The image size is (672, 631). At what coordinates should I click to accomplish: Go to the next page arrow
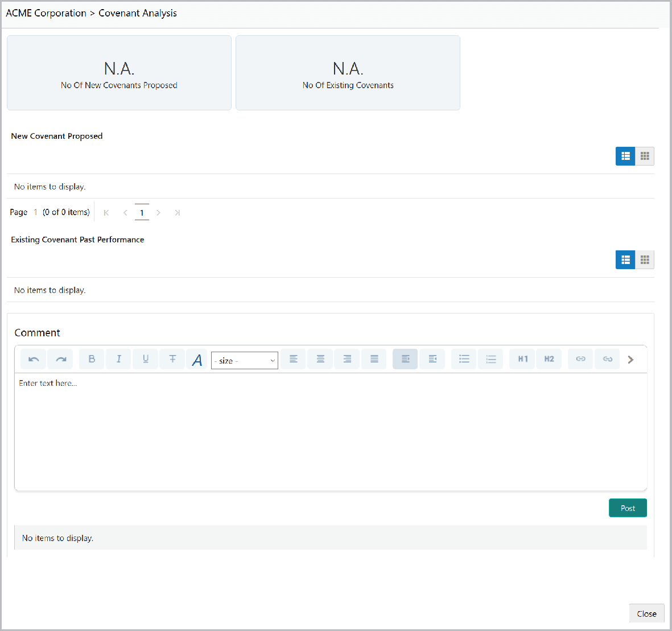tap(159, 213)
